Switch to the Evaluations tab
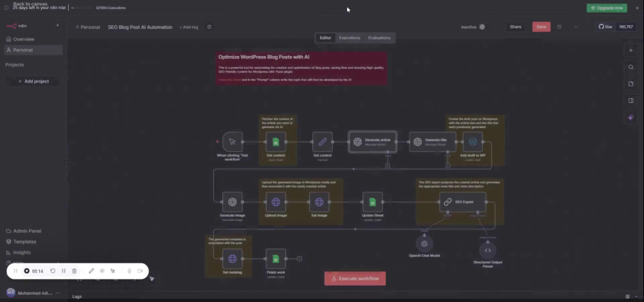 click(379, 38)
